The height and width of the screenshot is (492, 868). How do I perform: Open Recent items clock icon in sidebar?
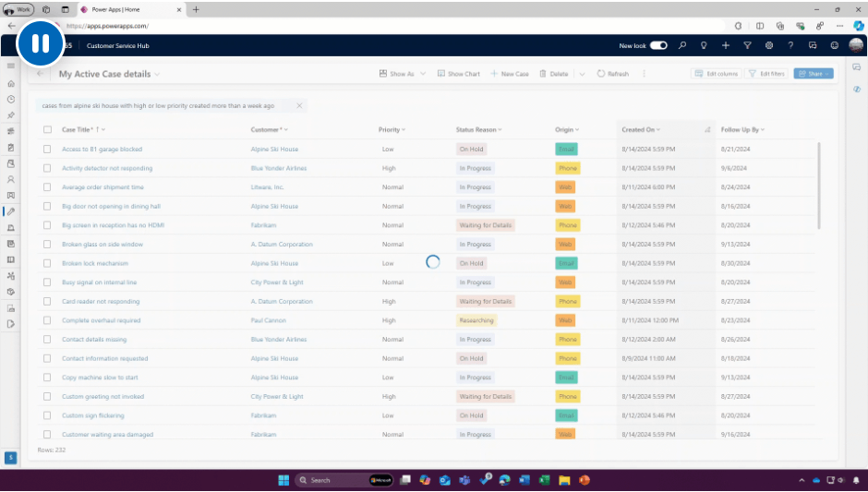(x=10, y=100)
